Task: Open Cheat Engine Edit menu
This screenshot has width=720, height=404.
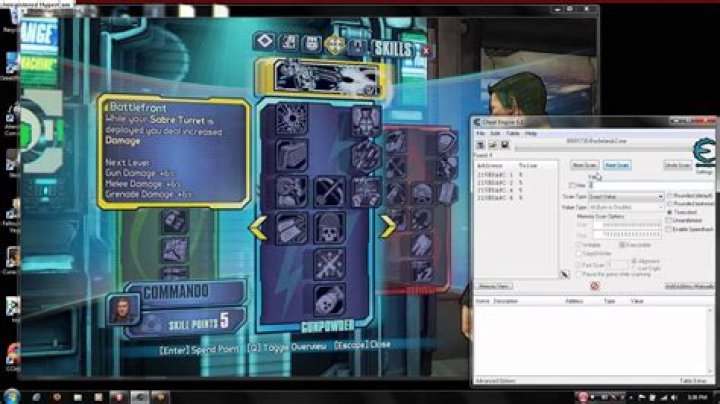Action: [x=495, y=134]
